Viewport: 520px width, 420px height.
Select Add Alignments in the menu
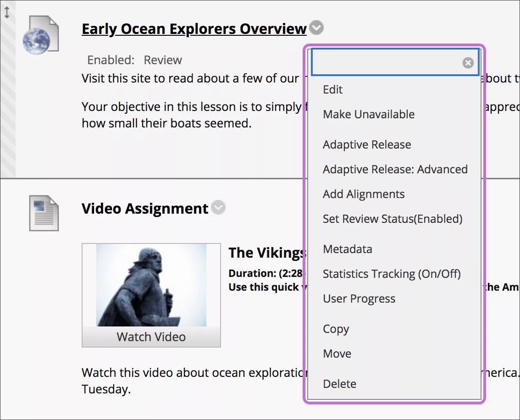click(x=364, y=194)
